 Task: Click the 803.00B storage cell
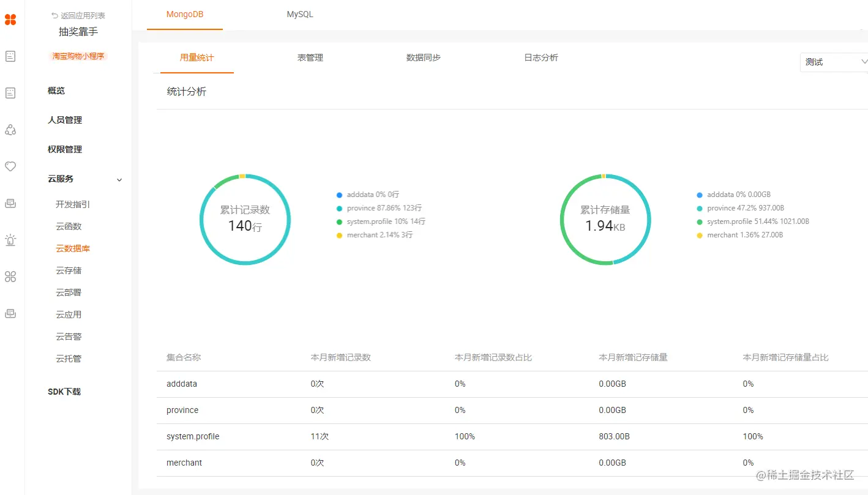click(615, 436)
